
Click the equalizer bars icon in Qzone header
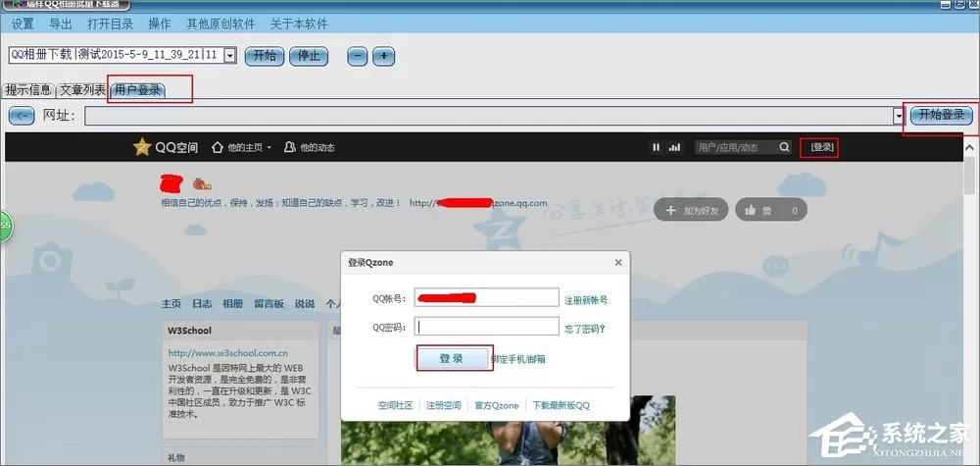tap(674, 147)
